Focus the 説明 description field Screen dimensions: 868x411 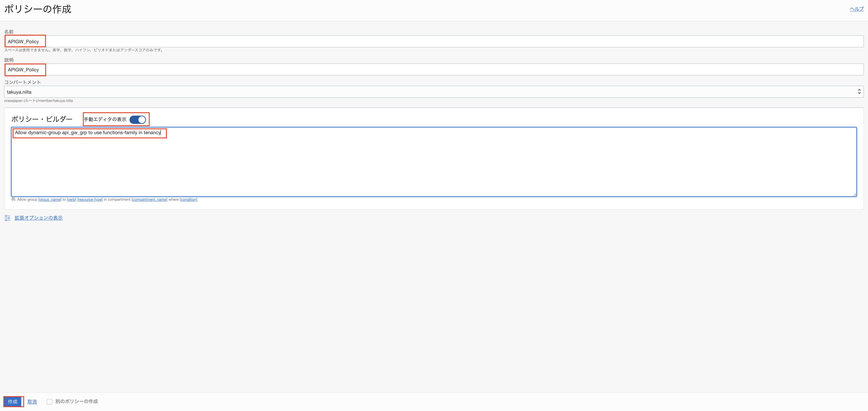431,70
